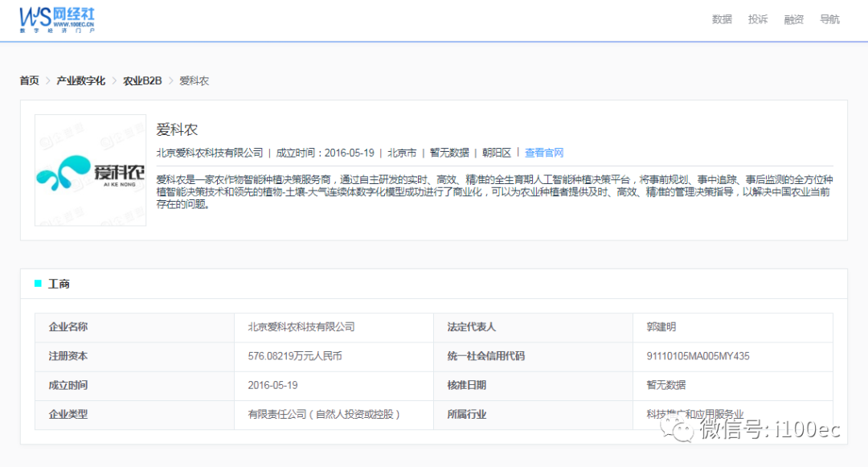
Task: Click the 爱科农 company logo thumbnail
Action: click(x=90, y=170)
